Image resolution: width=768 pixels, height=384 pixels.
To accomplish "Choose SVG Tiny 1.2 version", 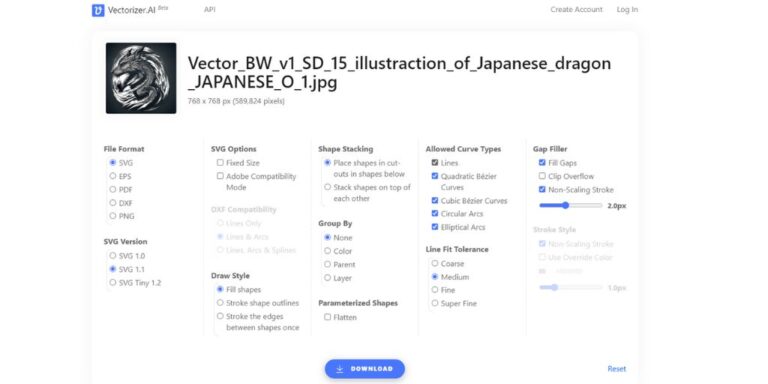I will [x=113, y=283].
